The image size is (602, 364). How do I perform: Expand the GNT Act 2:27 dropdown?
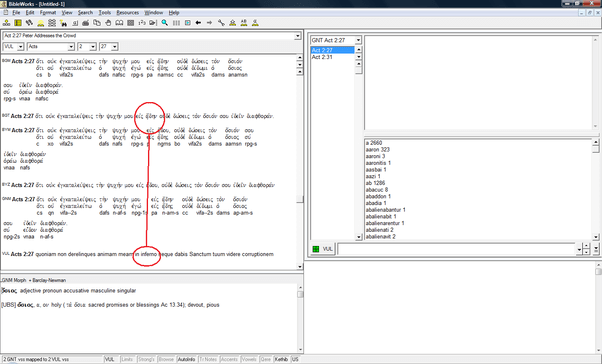pos(358,40)
